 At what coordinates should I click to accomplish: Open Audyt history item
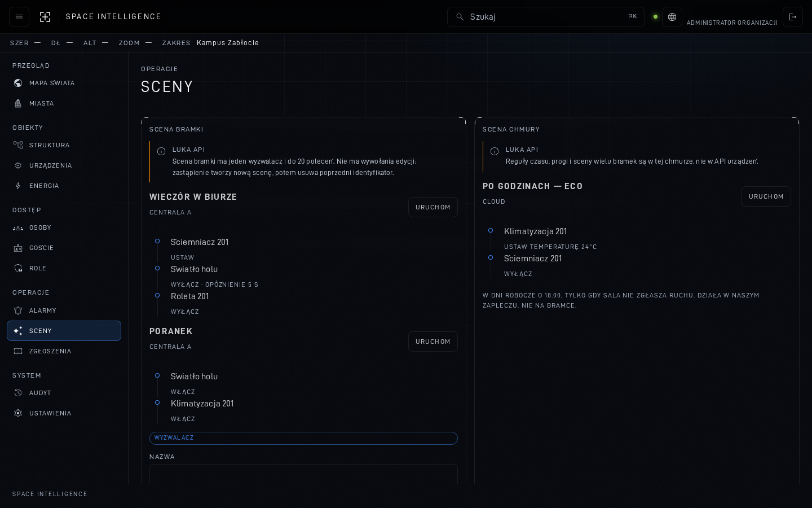pyautogui.click(x=64, y=393)
